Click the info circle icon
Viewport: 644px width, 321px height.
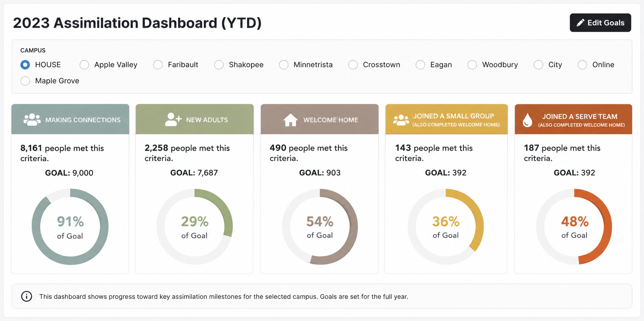(26, 296)
